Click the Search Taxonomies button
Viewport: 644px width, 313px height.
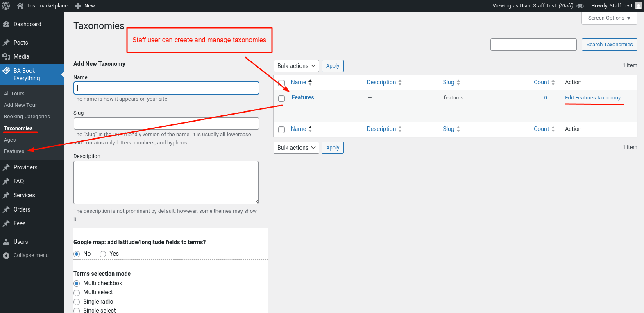point(609,45)
